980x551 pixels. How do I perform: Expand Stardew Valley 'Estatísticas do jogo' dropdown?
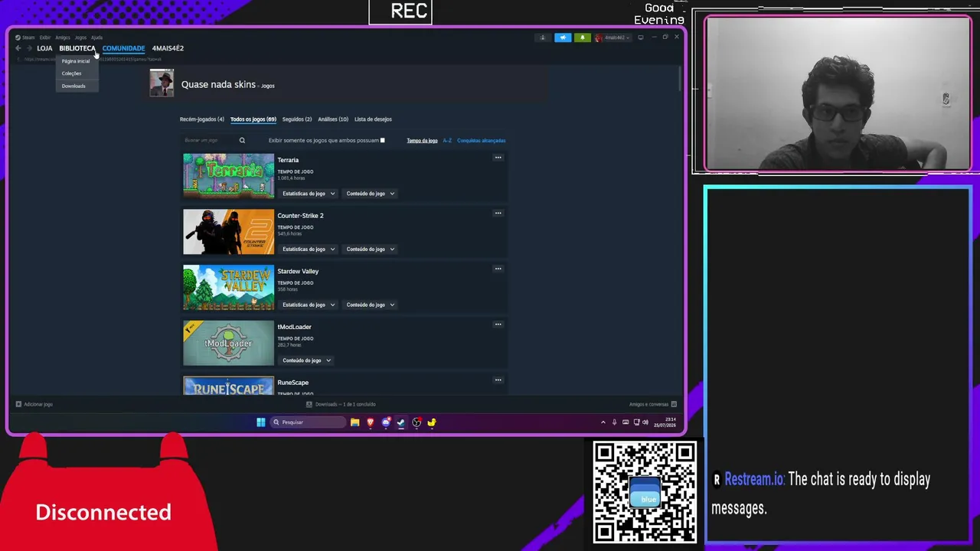point(308,305)
